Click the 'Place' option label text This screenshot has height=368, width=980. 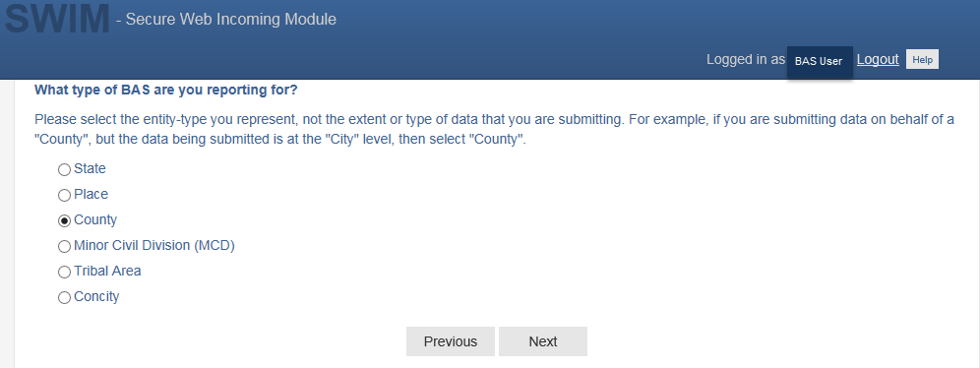91,194
